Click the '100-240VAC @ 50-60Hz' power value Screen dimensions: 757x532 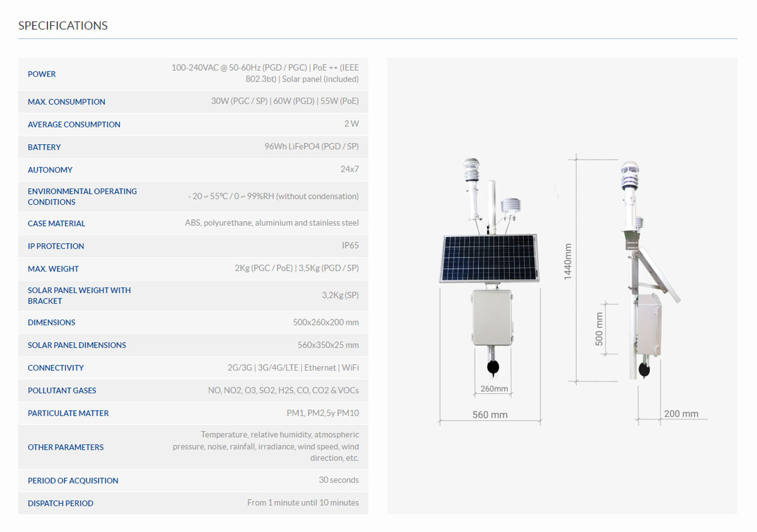click(265, 73)
